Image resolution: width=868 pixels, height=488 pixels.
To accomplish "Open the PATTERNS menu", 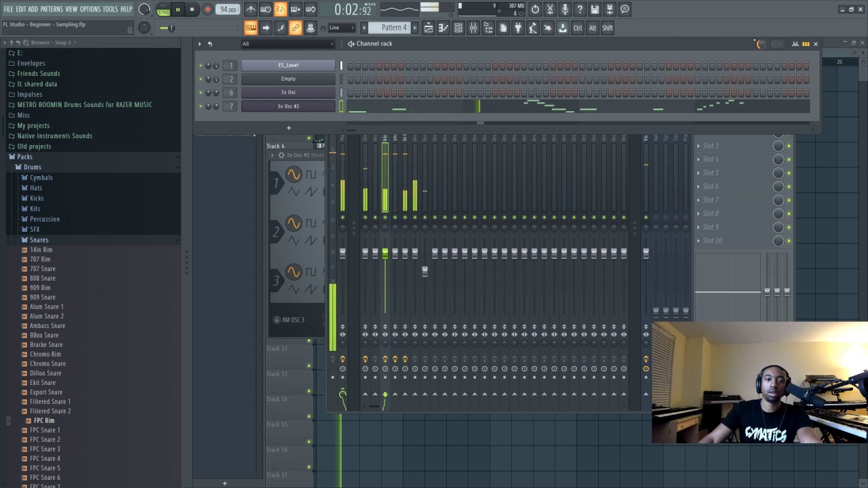I will 52,9.
